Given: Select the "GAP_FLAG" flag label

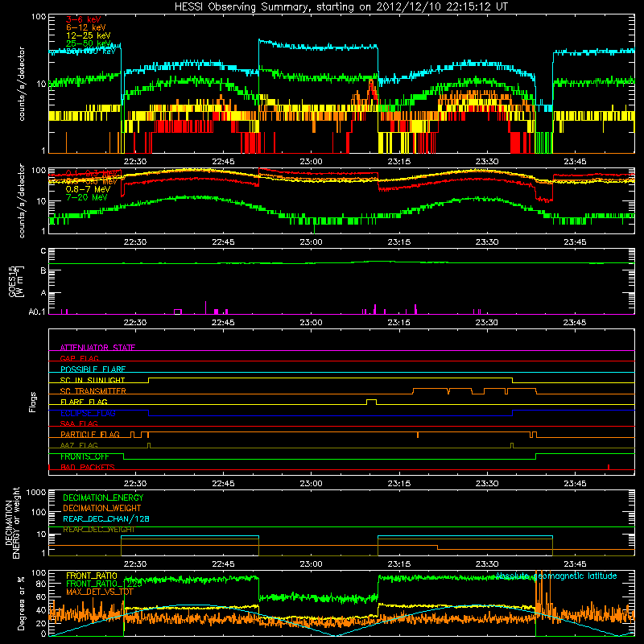Looking at the screenshot, I should (79, 358).
